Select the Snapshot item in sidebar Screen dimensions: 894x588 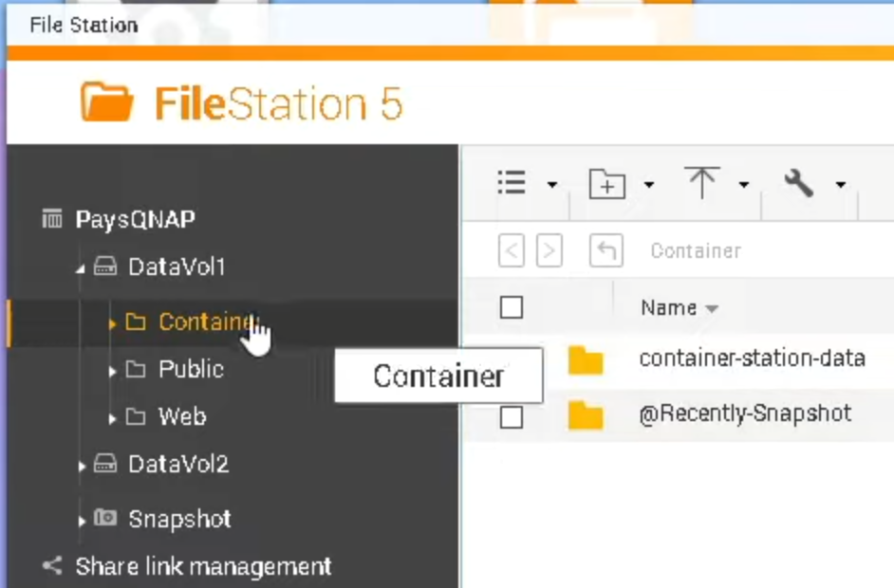point(179,519)
